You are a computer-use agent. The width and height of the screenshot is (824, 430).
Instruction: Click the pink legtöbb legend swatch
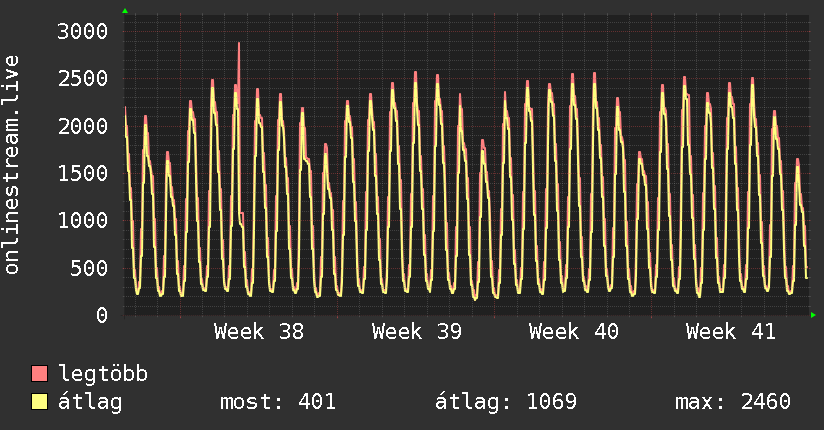pyautogui.click(x=39, y=373)
